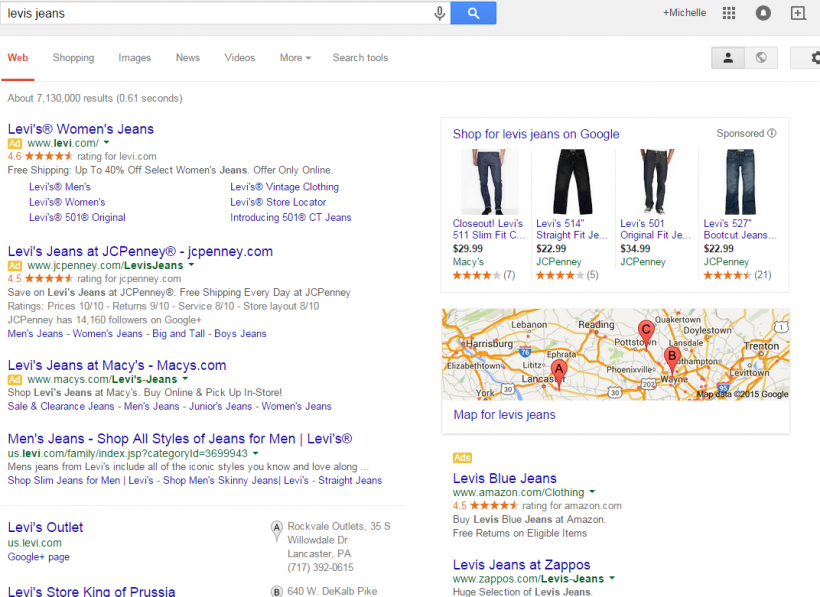
Task: Click Closeout Levi's 511 Slim Fit thumbnail
Action: pyautogui.click(x=489, y=182)
